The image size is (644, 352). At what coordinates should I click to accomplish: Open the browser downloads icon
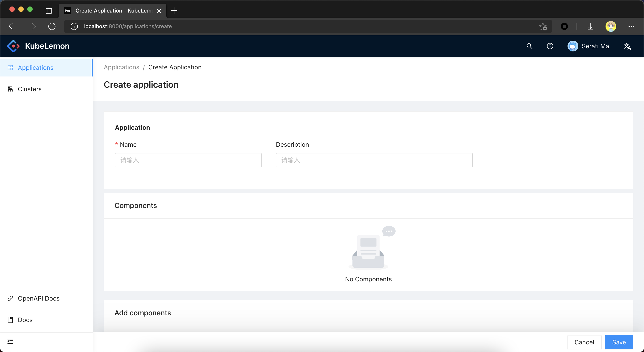tap(590, 26)
